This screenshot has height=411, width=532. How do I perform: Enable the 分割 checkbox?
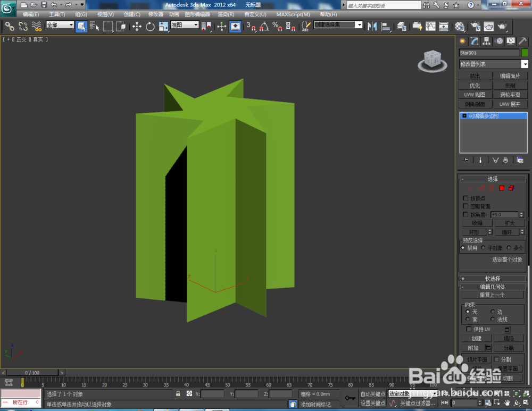pos(496,359)
